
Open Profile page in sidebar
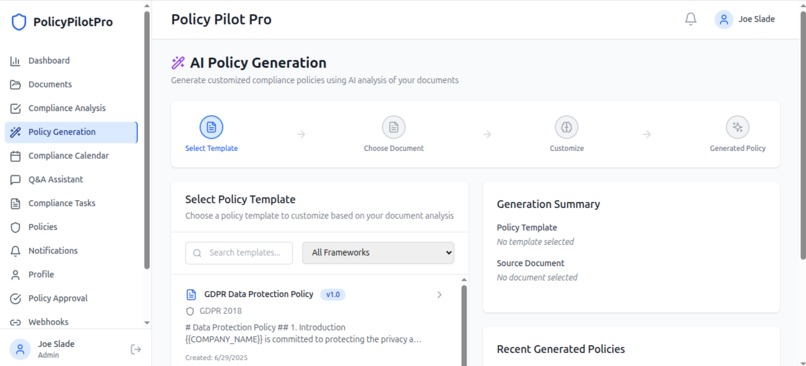click(71, 274)
